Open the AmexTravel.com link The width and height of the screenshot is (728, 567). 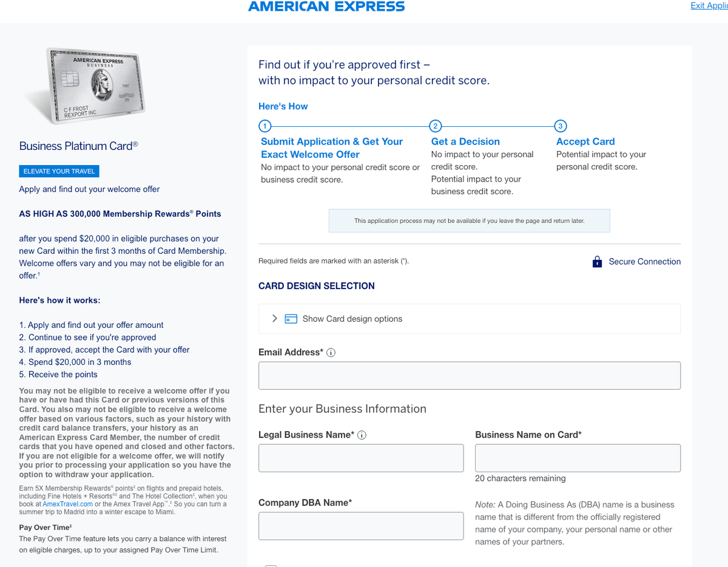point(67,503)
